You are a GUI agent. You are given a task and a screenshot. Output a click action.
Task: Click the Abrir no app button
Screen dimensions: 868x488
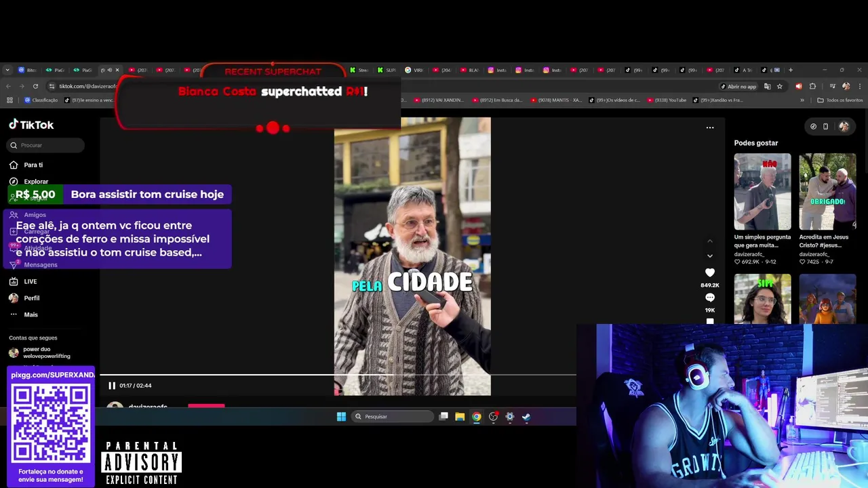click(738, 86)
